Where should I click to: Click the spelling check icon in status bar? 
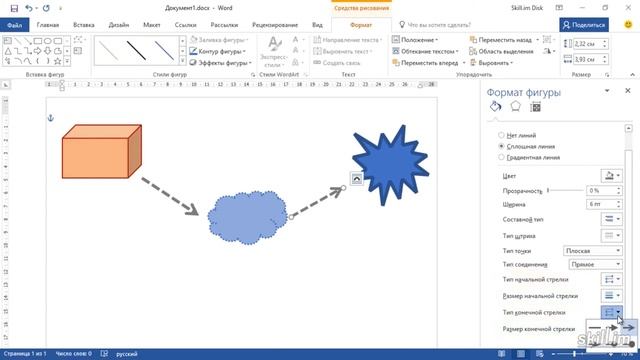coord(104,354)
